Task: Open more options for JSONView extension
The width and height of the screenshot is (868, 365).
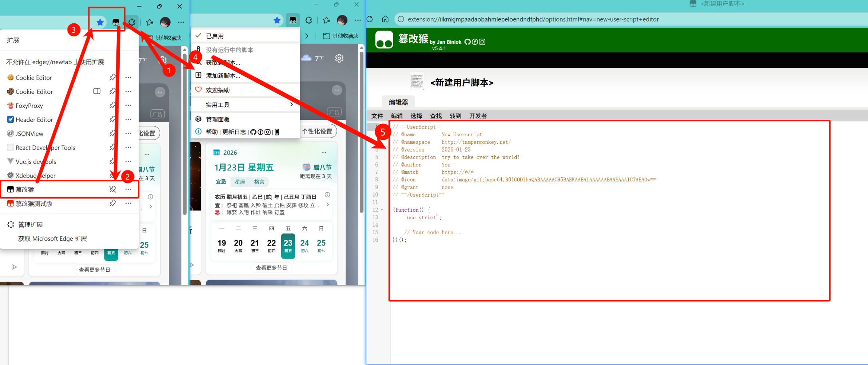Action: pos(128,134)
